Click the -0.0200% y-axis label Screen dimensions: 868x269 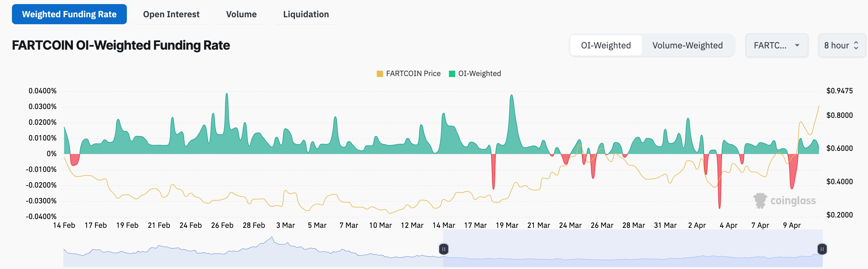coord(41,185)
